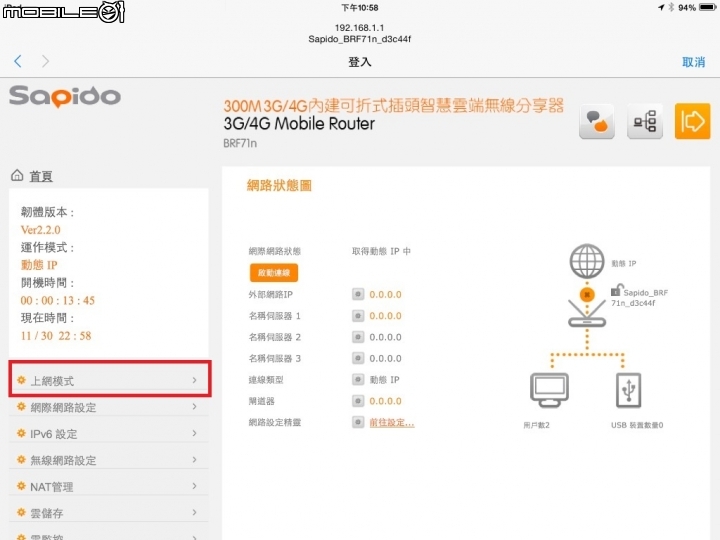The image size is (720, 540).
Task: Click the globe internet icon
Action: point(587,261)
